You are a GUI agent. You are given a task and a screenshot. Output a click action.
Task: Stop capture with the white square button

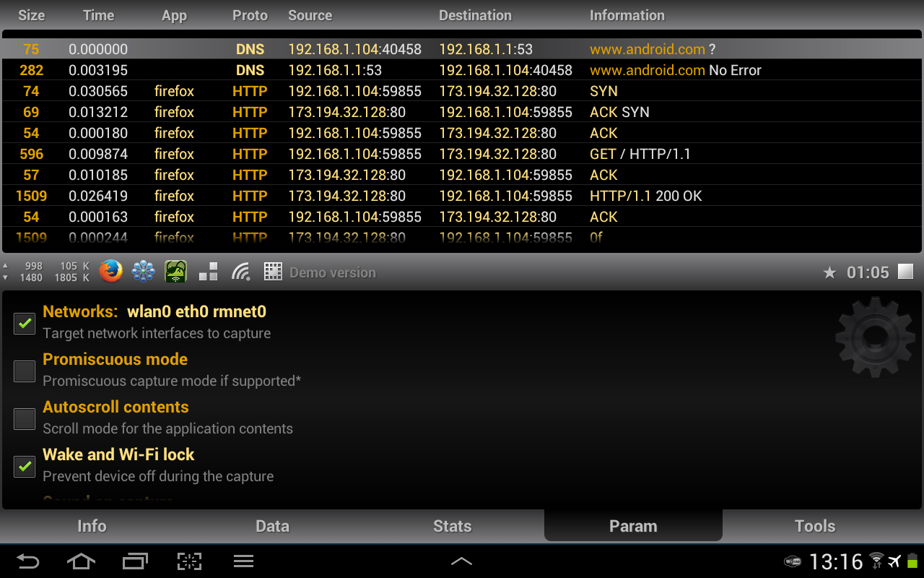pos(905,271)
